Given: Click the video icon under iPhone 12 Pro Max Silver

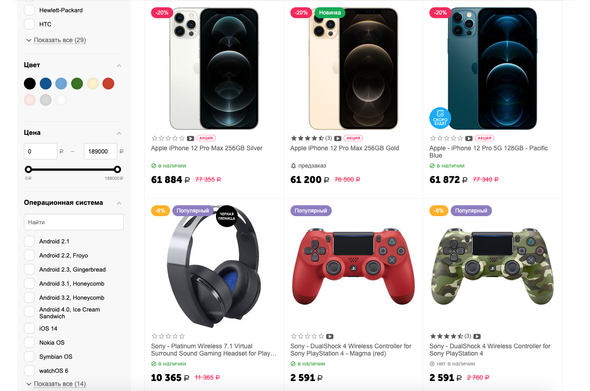Looking at the screenshot, I should pyautogui.click(x=191, y=138).
